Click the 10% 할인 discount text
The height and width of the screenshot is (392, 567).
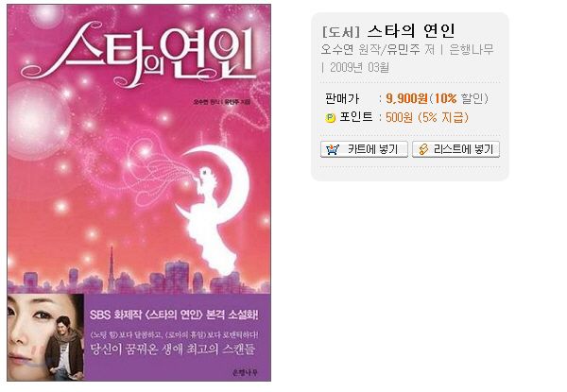461,98
